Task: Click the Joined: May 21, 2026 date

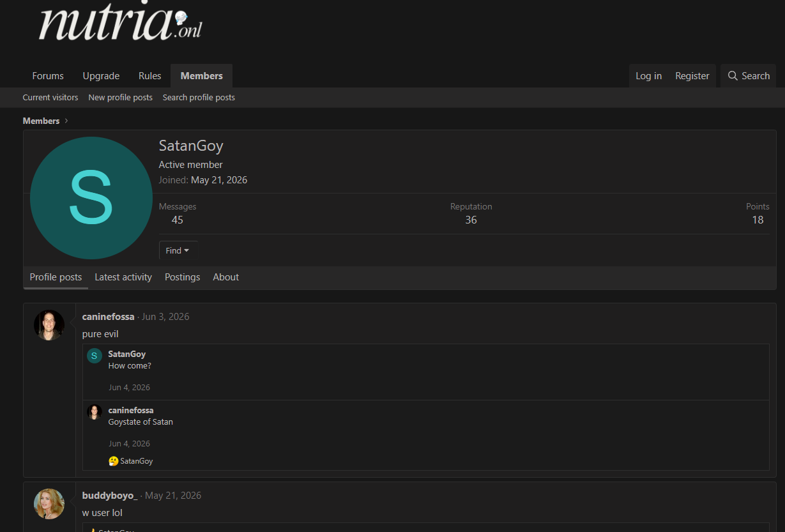Action: [219, 180]
